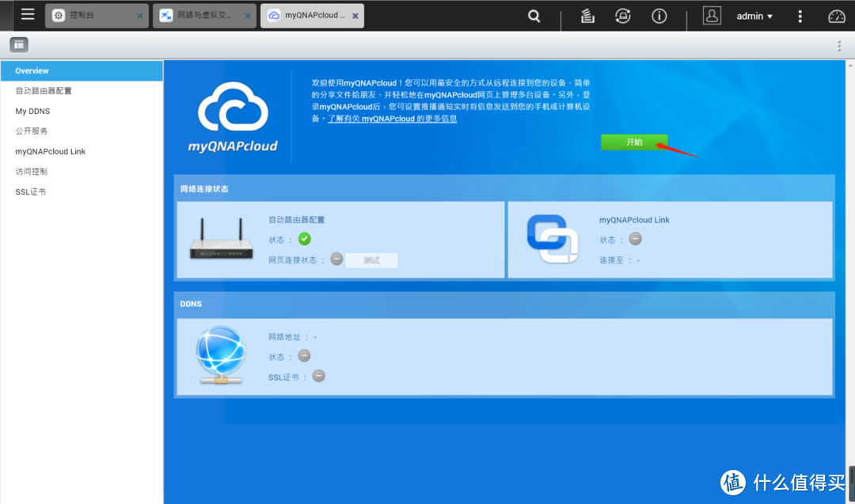Click the DDNS section header
855x504 pixels.
pos(191,304)
